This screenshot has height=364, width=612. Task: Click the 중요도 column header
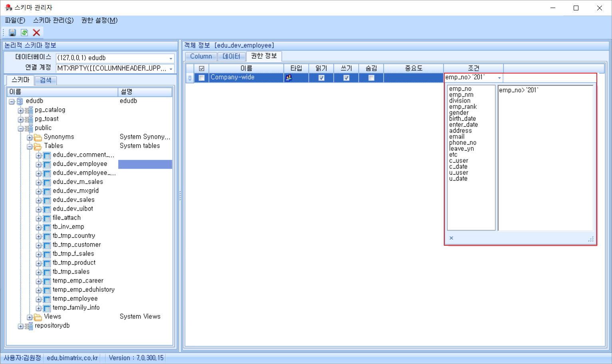tap(413, 68)
